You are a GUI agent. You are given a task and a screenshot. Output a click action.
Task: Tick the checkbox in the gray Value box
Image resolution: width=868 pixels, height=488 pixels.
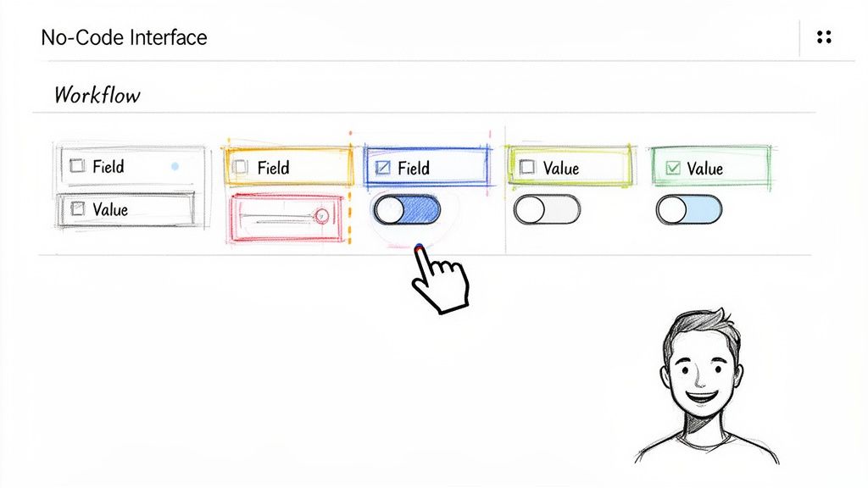click(x=77, y=208)
